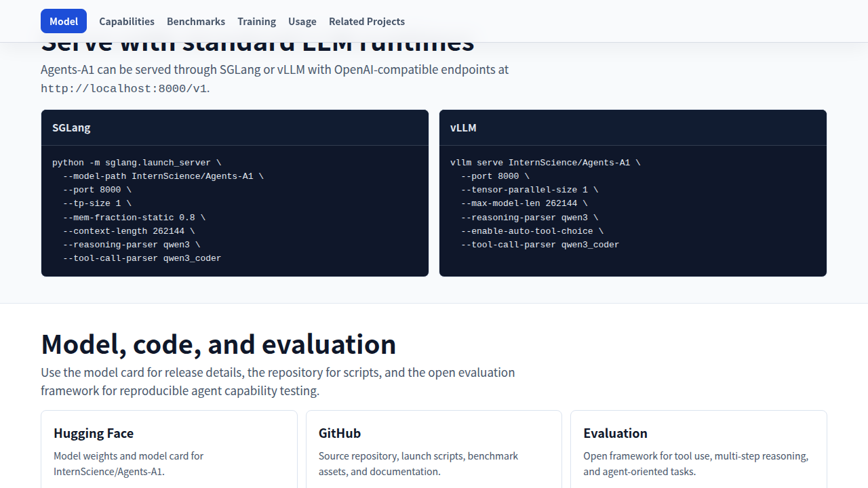Click the '--tensor-parallel-size 1' line

click(530, 190)
